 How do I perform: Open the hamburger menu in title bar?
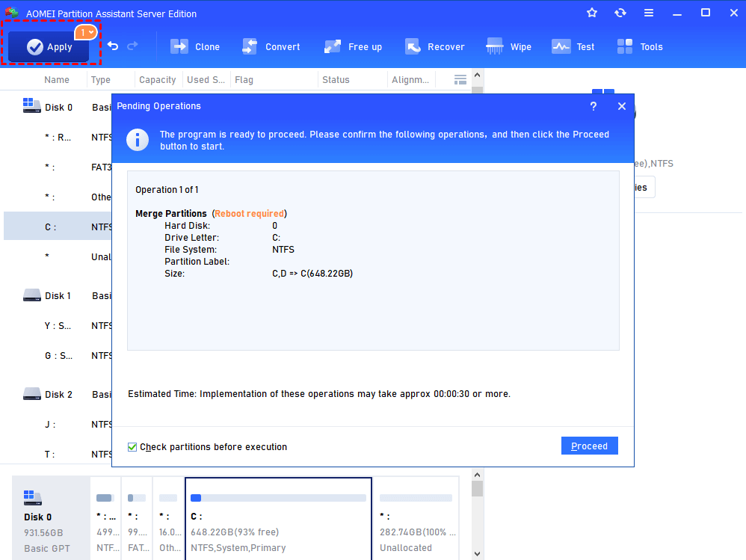click(x=649, y=13)
